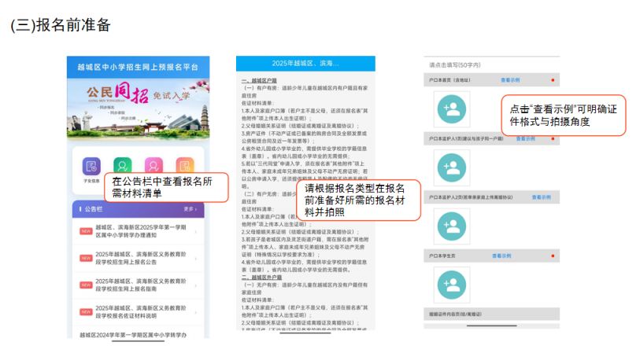Click the 越城区中小学招生网上预报名平台 header
636x364 pixels.
138,67
